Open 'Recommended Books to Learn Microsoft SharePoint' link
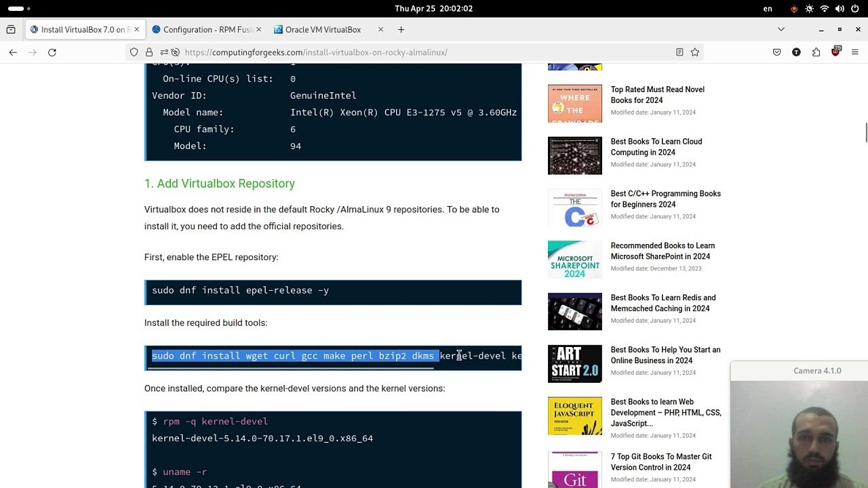The height and width of the screenshot is (488, 868). 663,251
